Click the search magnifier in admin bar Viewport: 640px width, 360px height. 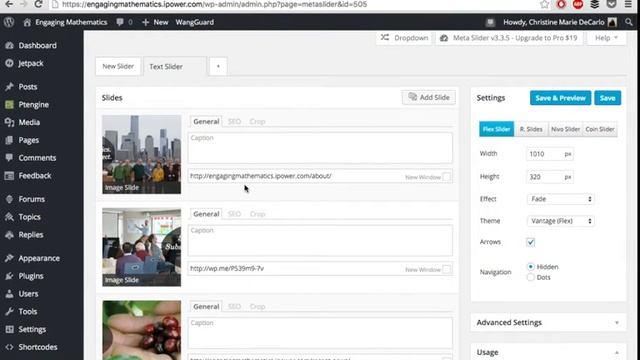tap(629, 22)
